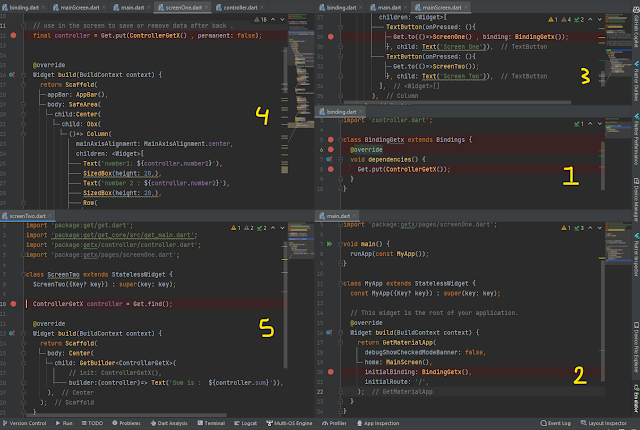Toggle breakpoint on Get.put(ControllerGetX()) in binding.dart
Image resolution: width=640 pixels, height=430 pixels.
(x=331, y=169)
